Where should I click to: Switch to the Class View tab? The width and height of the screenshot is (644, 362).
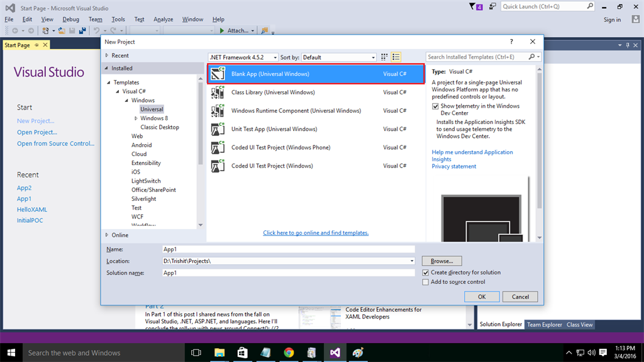pyautogui.click(x=579, y=325)
